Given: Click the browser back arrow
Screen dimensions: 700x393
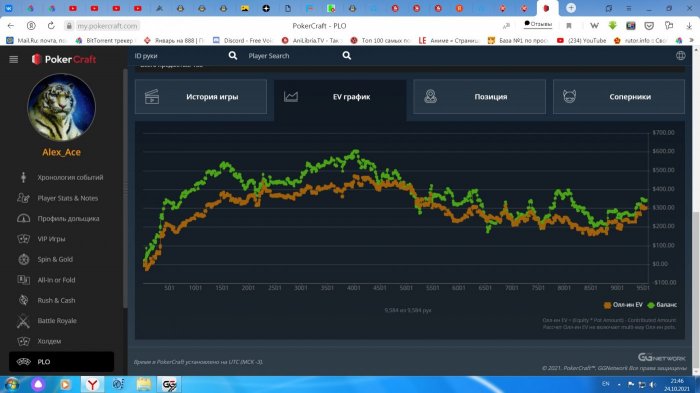Looking at the screenshot, I should [x=11, y=26].
